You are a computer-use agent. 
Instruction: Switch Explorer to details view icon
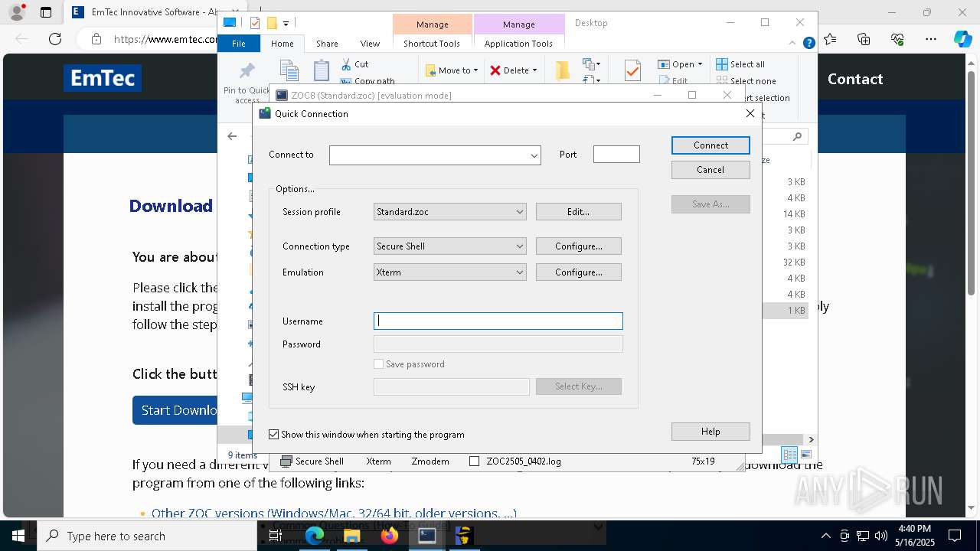(x=789, y=455)
